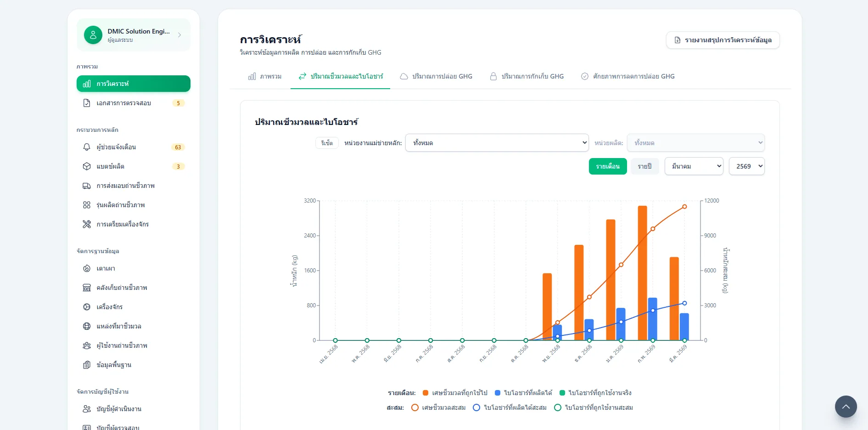Open the หน่วยงานแม่ข่ายหลัก dropdown

(497, 143)
